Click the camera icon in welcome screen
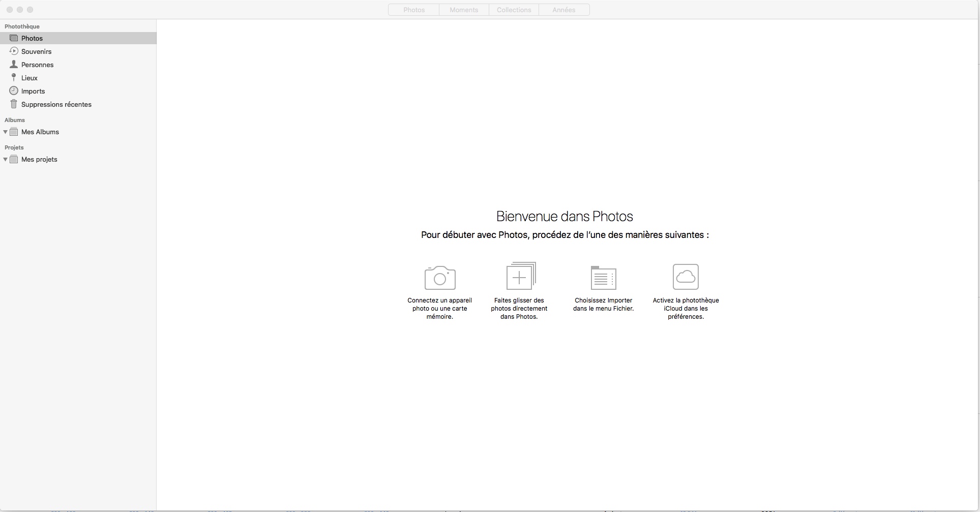This screenshot has width=980, height=512. pos(440,278)
